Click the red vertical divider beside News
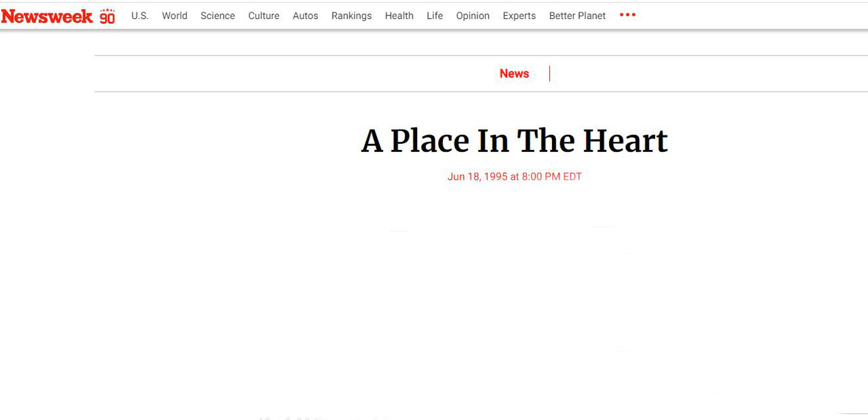 pos(549,74)
